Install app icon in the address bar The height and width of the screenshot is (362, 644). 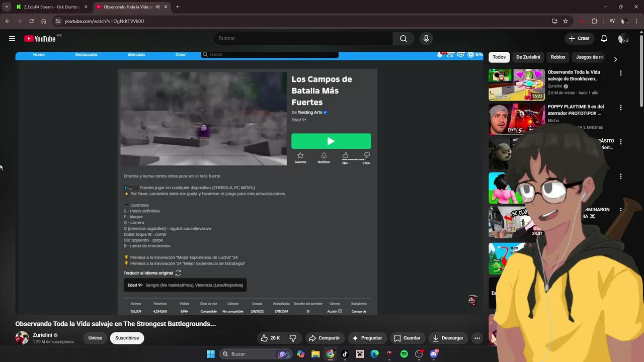coord(554,21)
